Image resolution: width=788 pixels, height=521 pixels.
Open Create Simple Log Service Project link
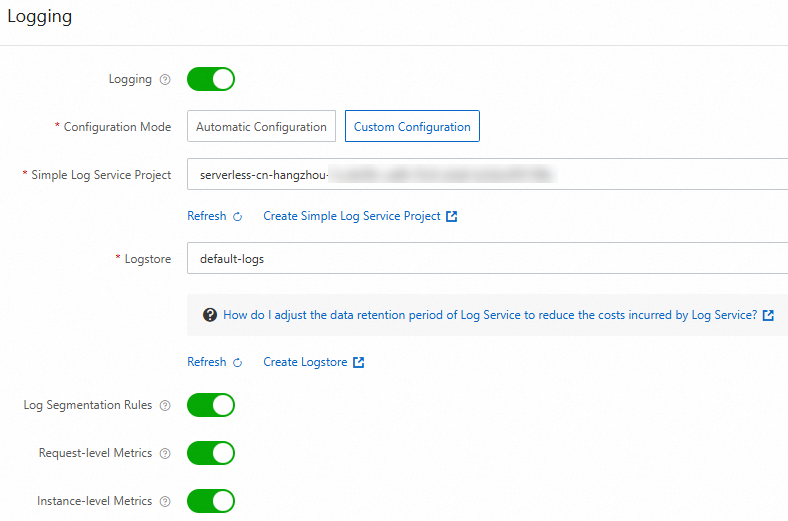point(352,216)
